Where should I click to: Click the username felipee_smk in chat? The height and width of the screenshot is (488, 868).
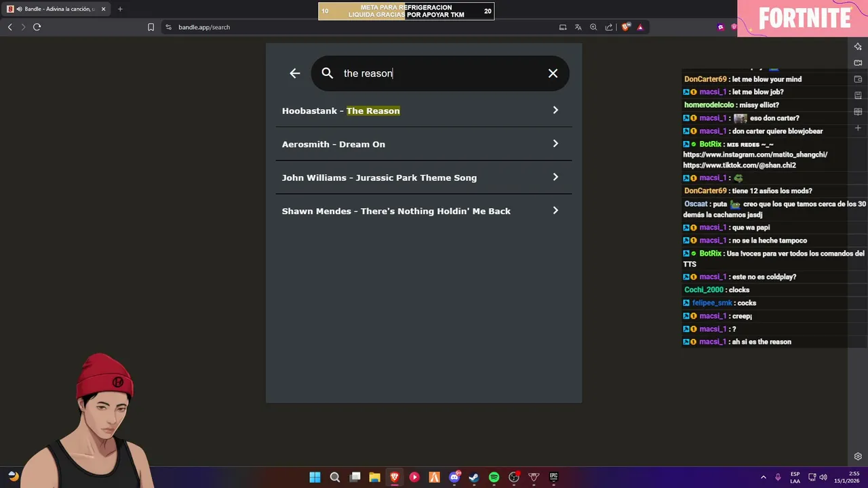(x=712, y=303)
